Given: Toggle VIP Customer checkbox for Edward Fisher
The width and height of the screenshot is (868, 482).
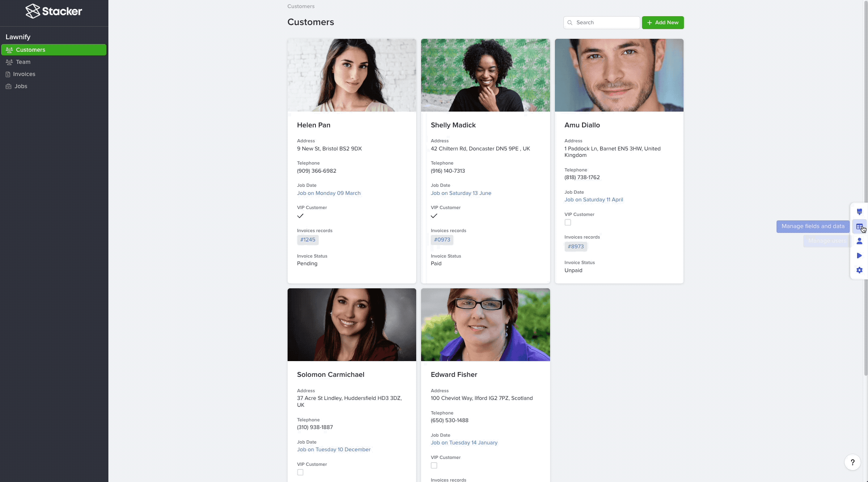Looking at the screenshot, I should point(434,466).
